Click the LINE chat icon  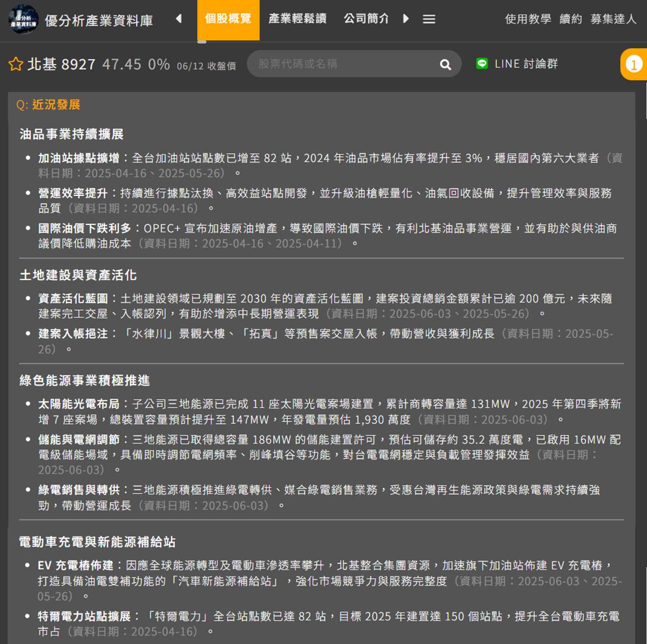pos(482,64)
